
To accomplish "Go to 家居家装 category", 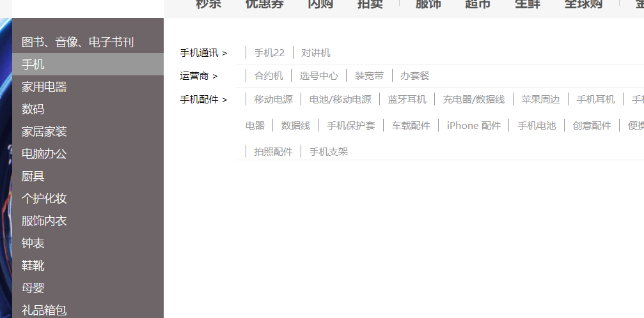I will point(44,132).
